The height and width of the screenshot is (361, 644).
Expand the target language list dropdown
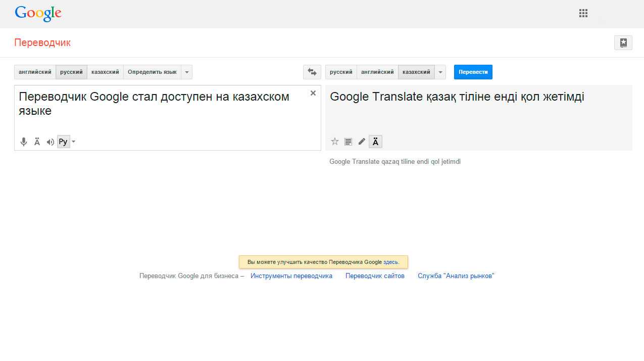pos(440,72)
